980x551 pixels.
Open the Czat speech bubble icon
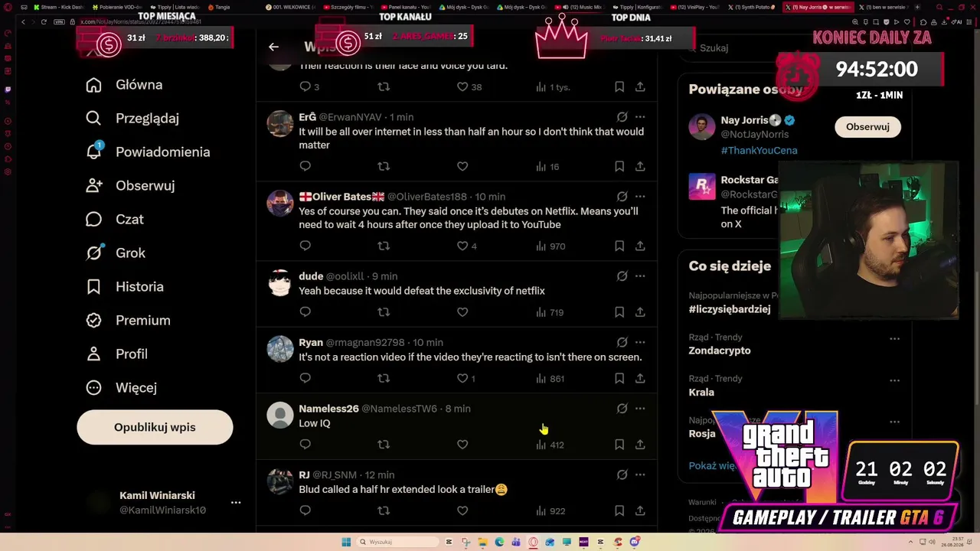coord(93,220)
